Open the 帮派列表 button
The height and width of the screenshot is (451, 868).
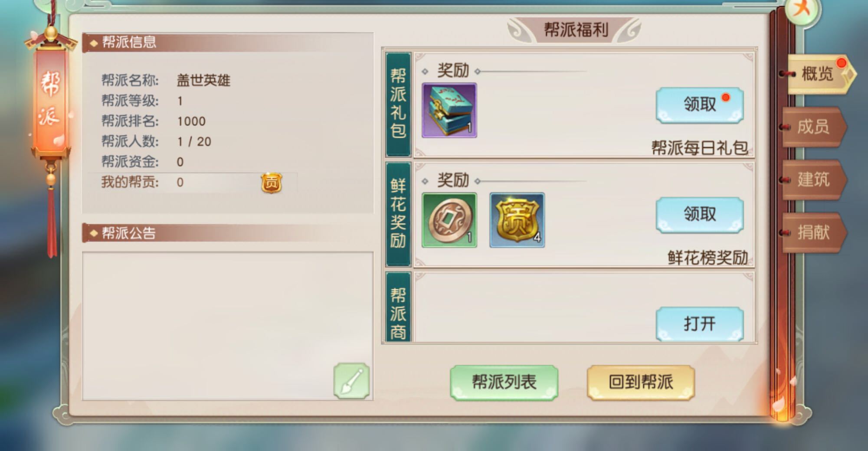504,382
